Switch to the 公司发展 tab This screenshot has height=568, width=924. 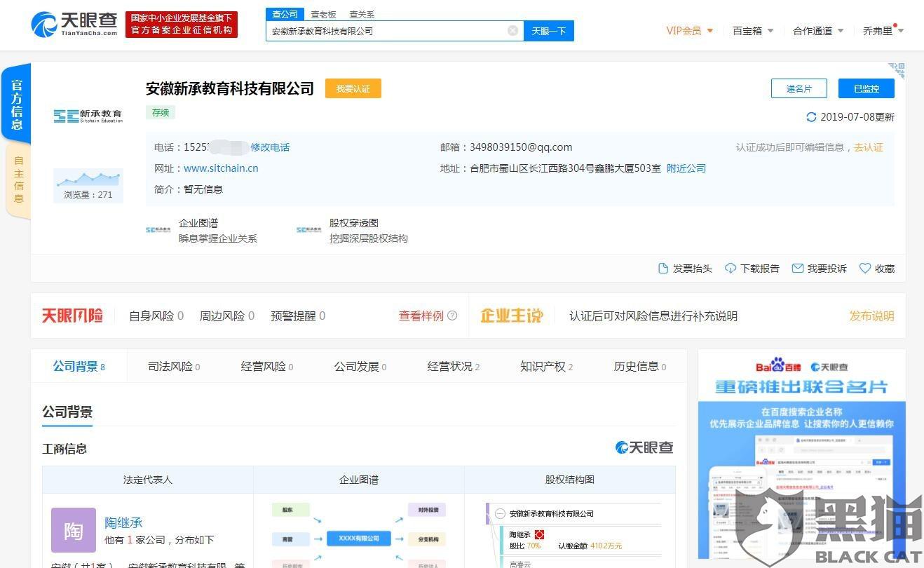[x=360, y=366]
